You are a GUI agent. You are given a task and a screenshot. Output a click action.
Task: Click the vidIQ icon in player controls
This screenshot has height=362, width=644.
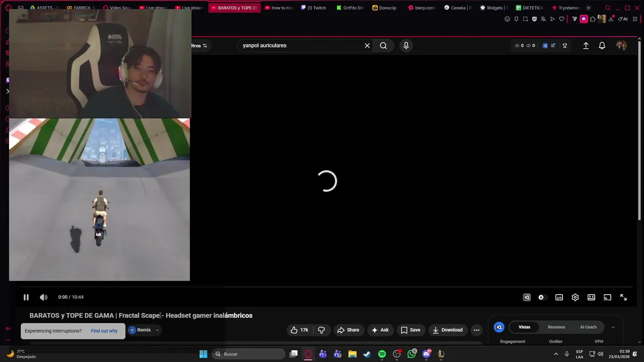coord(527,297)
